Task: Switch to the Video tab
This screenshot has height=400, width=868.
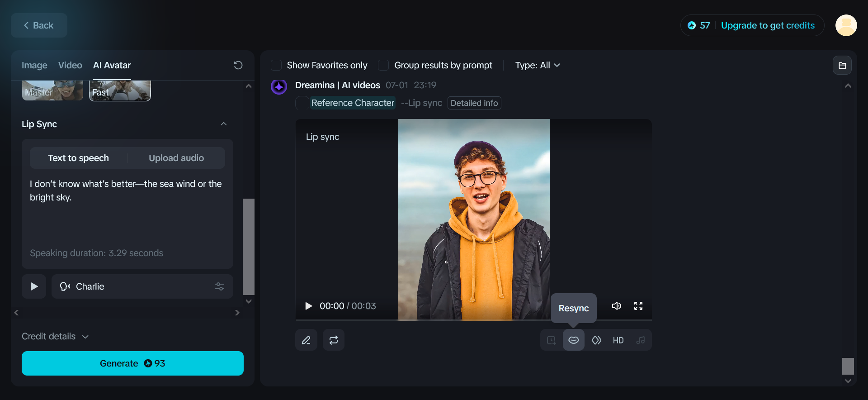Action: [x=70, y=65]
